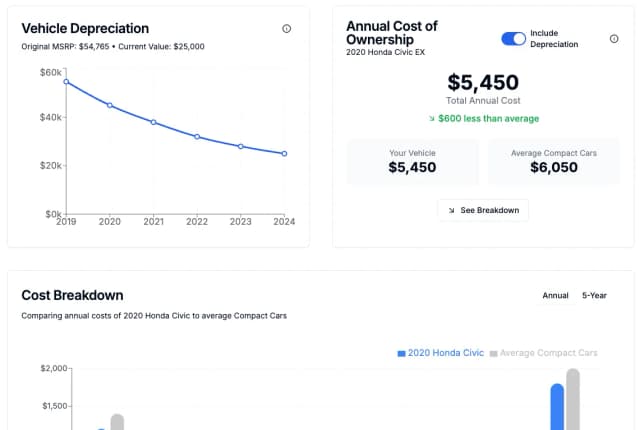The height and width of the screenshot is (430, 640).
Task: Click the 2022 point on the depreciation line
Action: point(197,137)
